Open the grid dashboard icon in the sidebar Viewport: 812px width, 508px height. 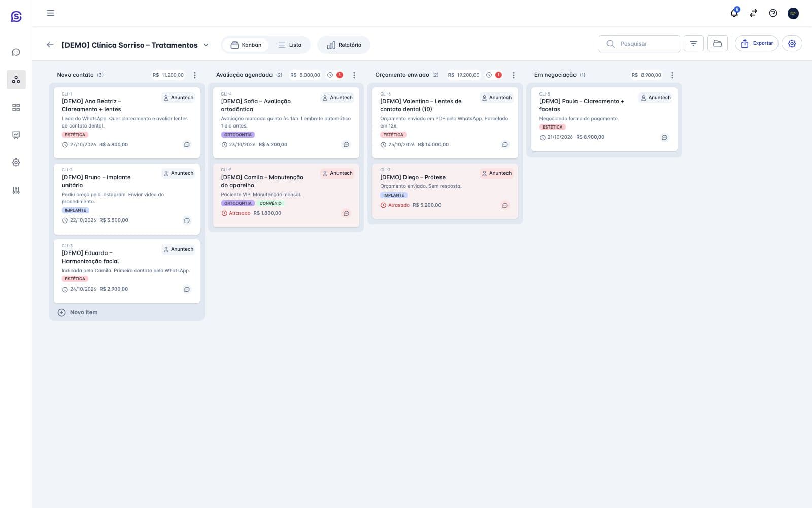[16, 108]
